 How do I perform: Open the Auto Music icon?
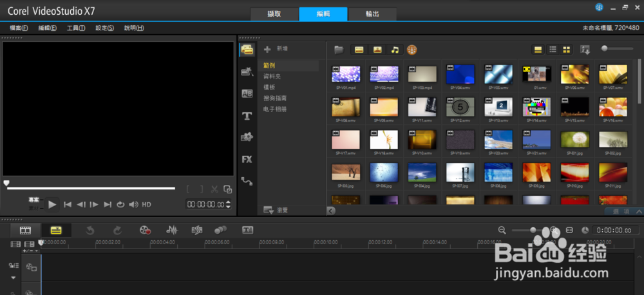click(196, 230)
